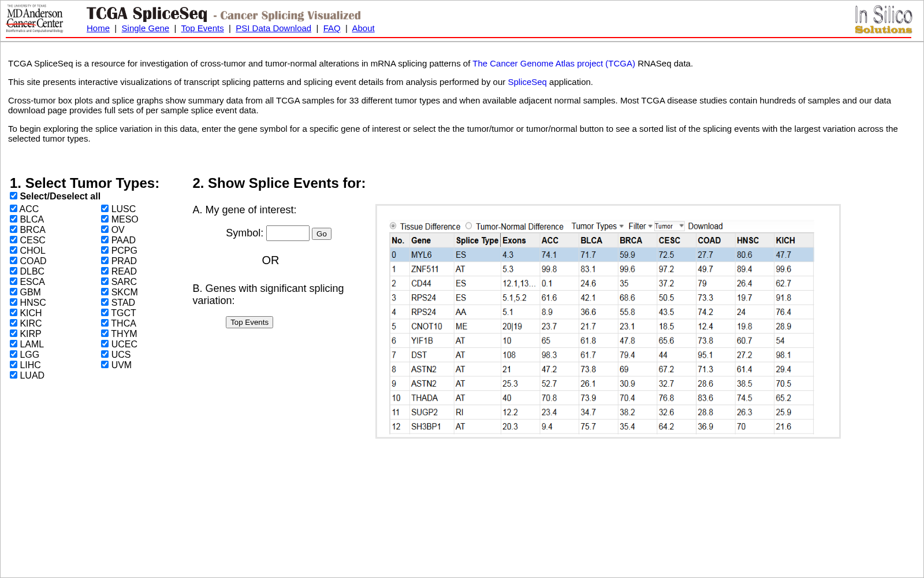Click the '1. Select Tumor Types:' heading
Image resolution: width=924 pixels, height=578 pixels.
[84, 183]
